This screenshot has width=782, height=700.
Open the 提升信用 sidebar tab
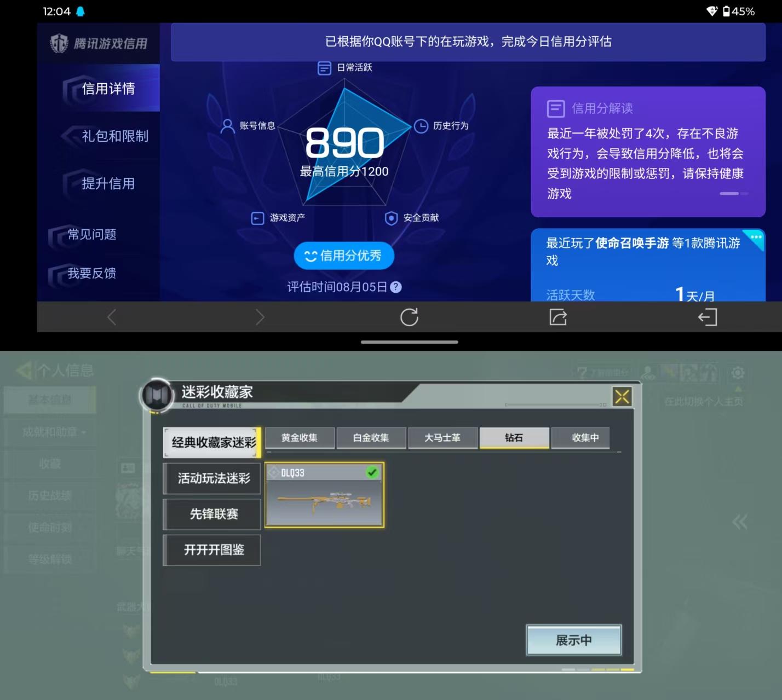(99, 183)
